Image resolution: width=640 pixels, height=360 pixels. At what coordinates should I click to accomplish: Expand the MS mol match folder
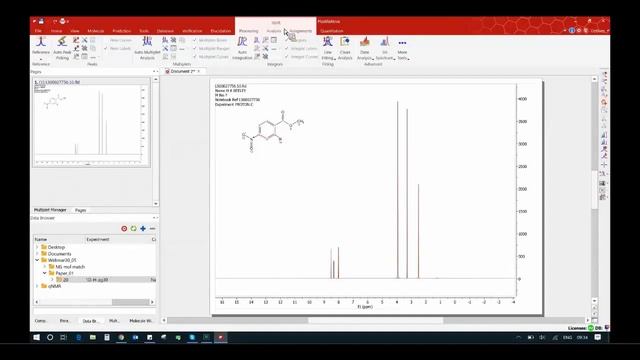(45, 267)
